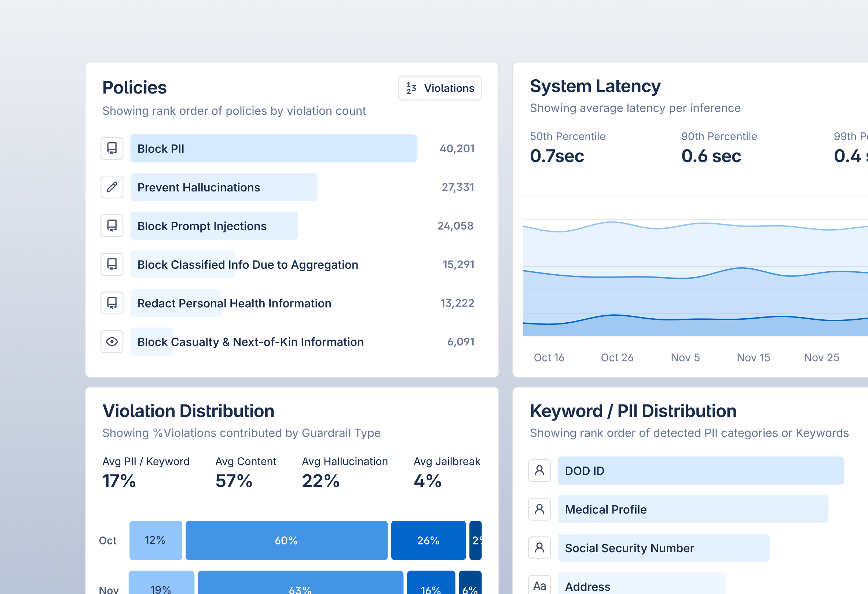Viewport: 868px width, 594px height.
Task: Click the icon beside Block Classified Info policy
Action: click(112, 264)
